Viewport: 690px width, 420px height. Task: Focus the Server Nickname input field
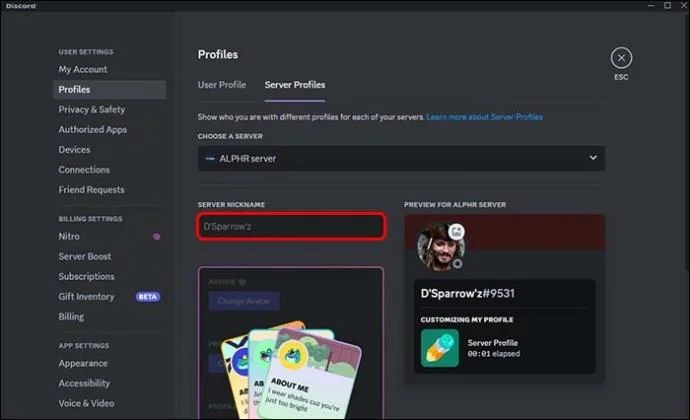pos(291,227)
